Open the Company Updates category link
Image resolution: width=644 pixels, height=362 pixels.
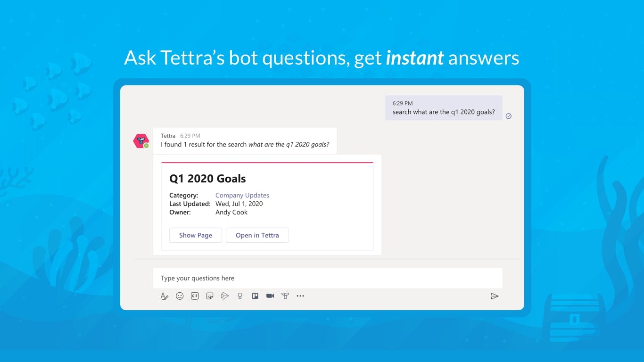(x=242, y=195)
